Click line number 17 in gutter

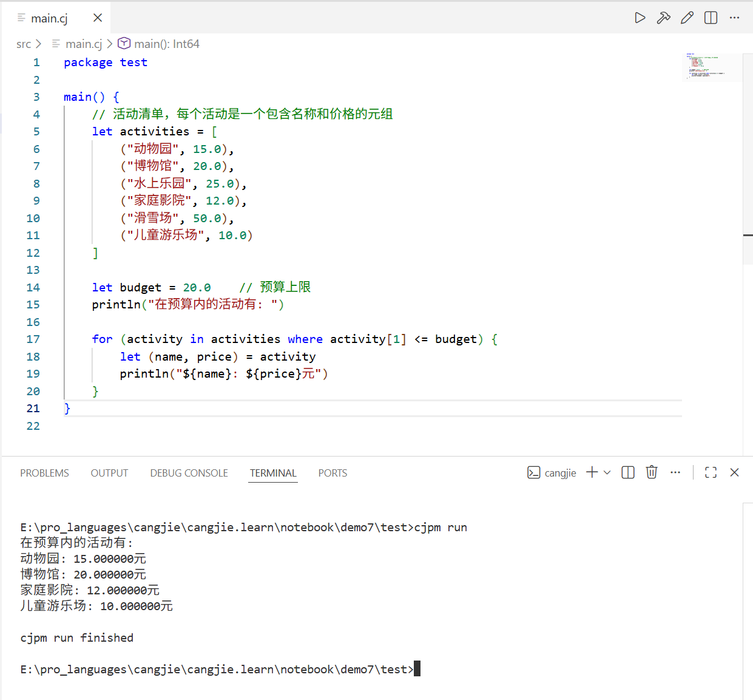33,339
